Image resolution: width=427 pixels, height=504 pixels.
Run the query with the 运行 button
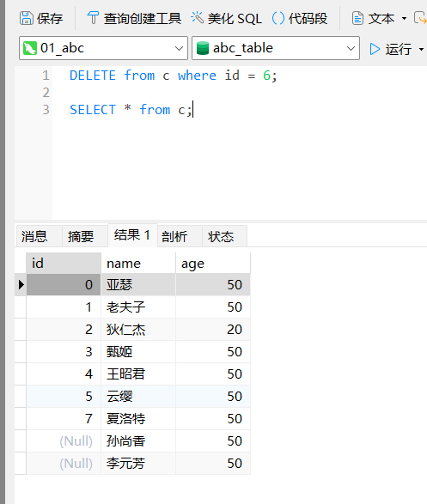point(391,49)
